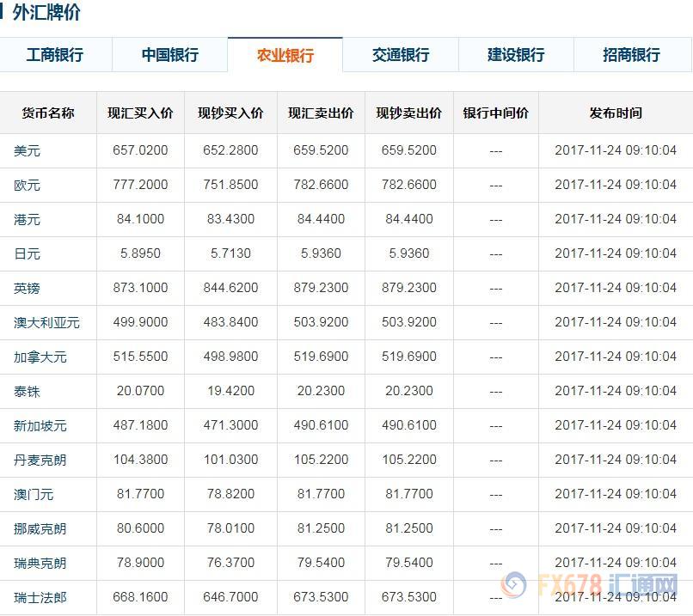Viewport: 693px width, 616px height.
Task: Click the 668.1600 value for 瑞士法郎
Action: pos(140,597)
